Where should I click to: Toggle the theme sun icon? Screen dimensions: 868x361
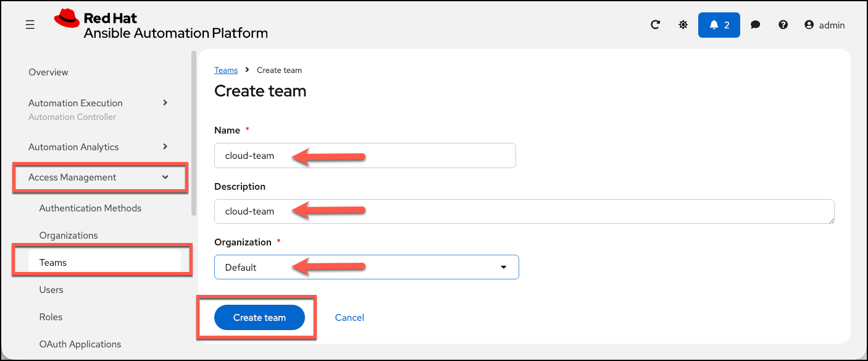pyautogui.click(x=683, y=25)
